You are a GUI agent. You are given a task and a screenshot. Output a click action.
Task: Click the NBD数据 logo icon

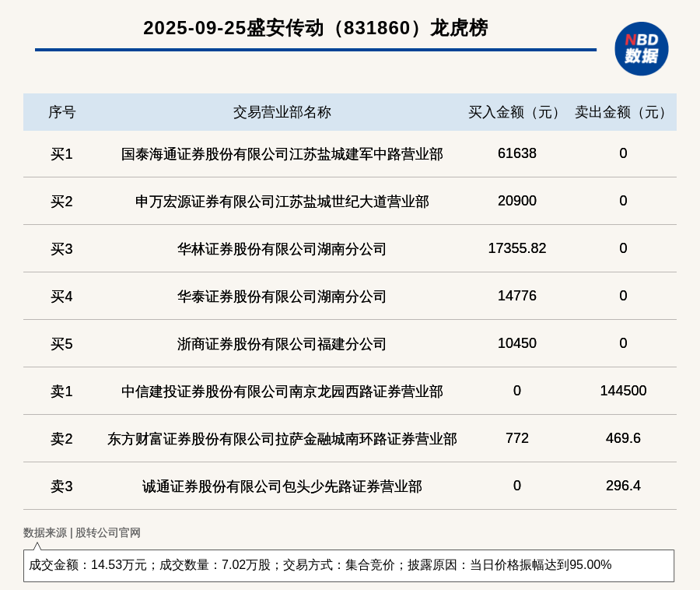pos(641,48)
